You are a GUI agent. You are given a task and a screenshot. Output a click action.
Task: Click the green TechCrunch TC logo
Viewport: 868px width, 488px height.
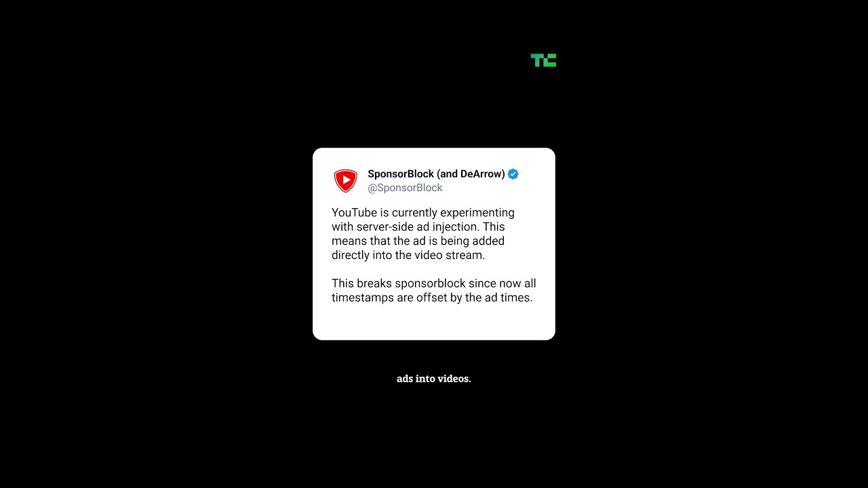click(x=543, y=60)
